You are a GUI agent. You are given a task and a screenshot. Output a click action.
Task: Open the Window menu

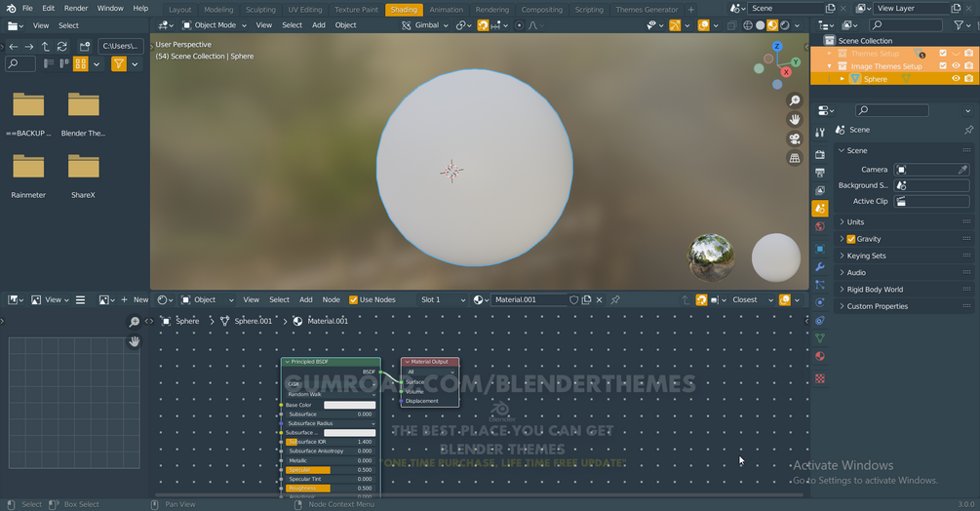[x=110, y=8]
